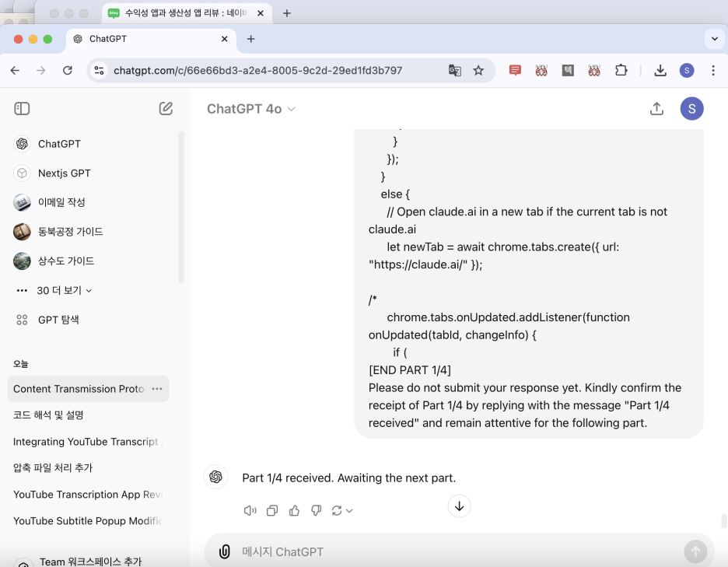The width and height of the screenshot is (728, 567).
Task: Open YouTube Subtitle Popup Modific chat
Action: pyautogui.click(x=88, y=521)
